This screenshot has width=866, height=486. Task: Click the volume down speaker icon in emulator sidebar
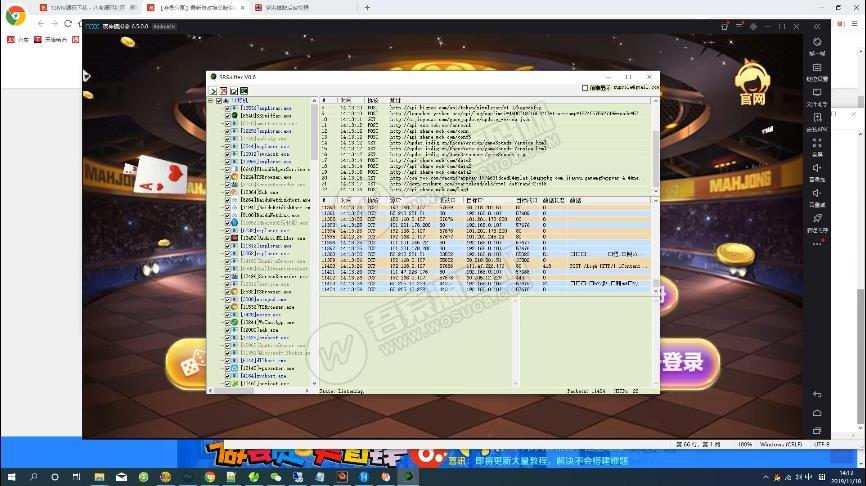tap(817, 193)
